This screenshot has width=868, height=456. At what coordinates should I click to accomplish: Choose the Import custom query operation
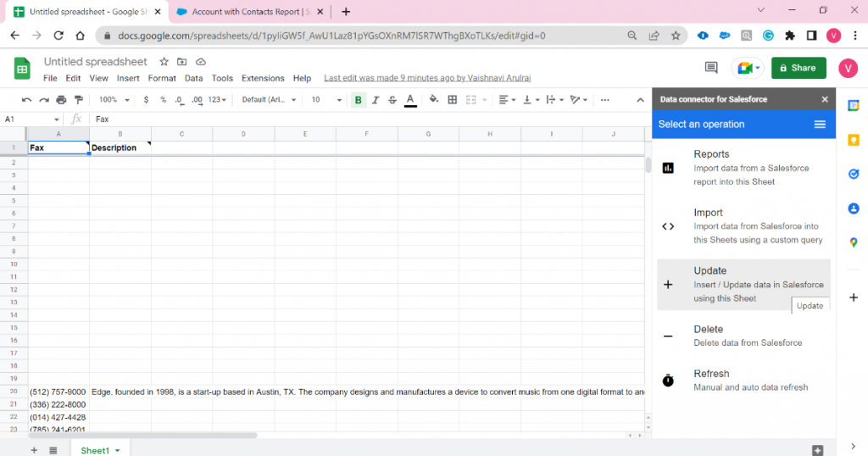click(x=743, y=225)
